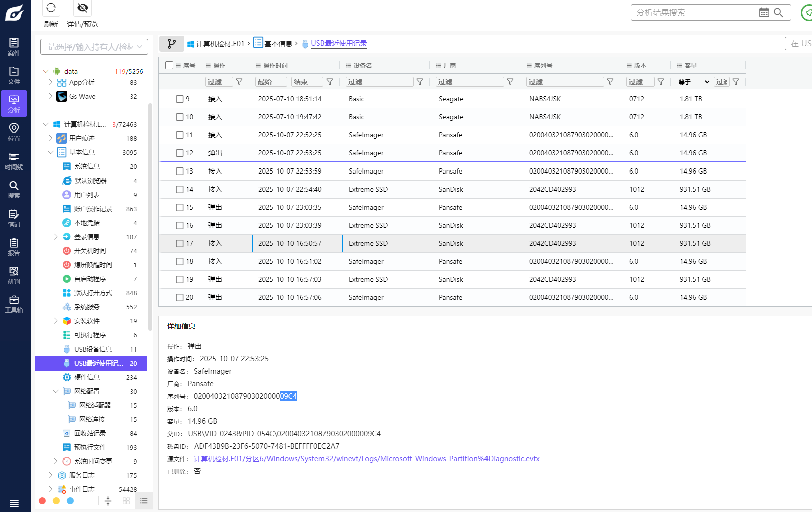Collapse the 网络配置 tree node
The height and width of the screenshot is (512, 812).
pos(56,391)
